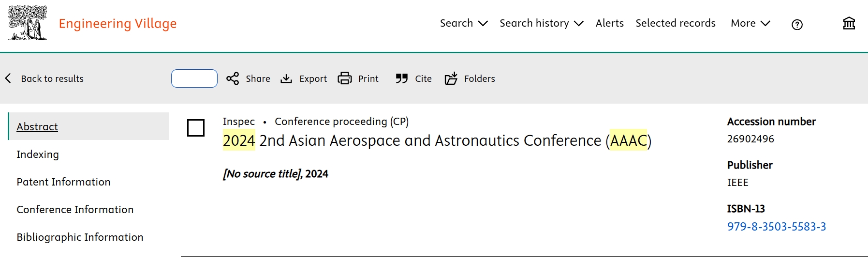Click the Cite quotation mark icon
Image resolution: width=868 pixels, height=263 pixels.
click(x=401, y=78)
